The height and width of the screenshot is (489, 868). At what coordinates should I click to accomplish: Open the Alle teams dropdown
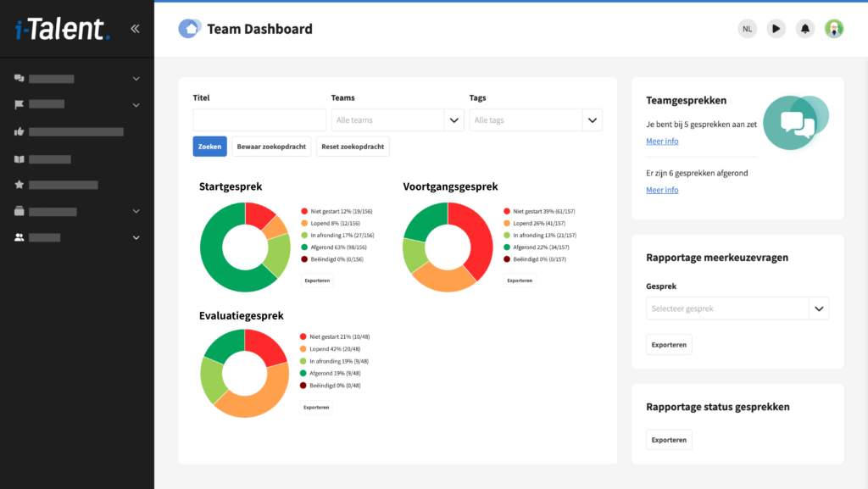point(398,120)
